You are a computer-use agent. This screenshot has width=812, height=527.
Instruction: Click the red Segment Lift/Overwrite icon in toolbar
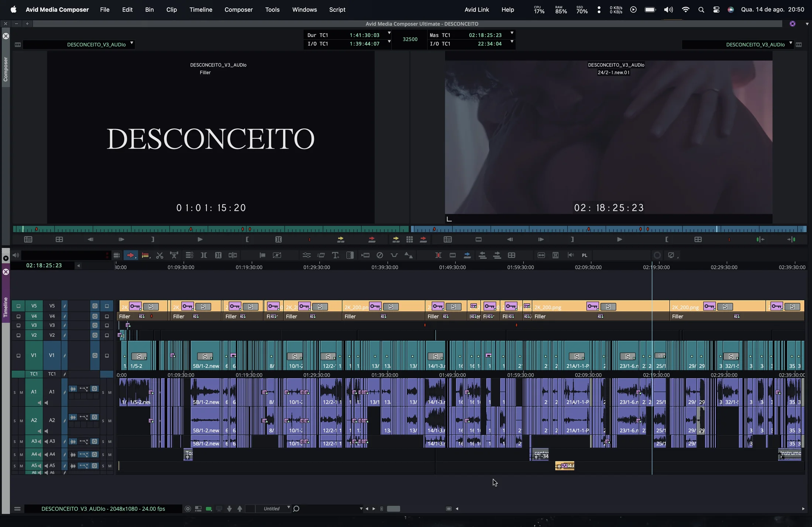(145, 255)
